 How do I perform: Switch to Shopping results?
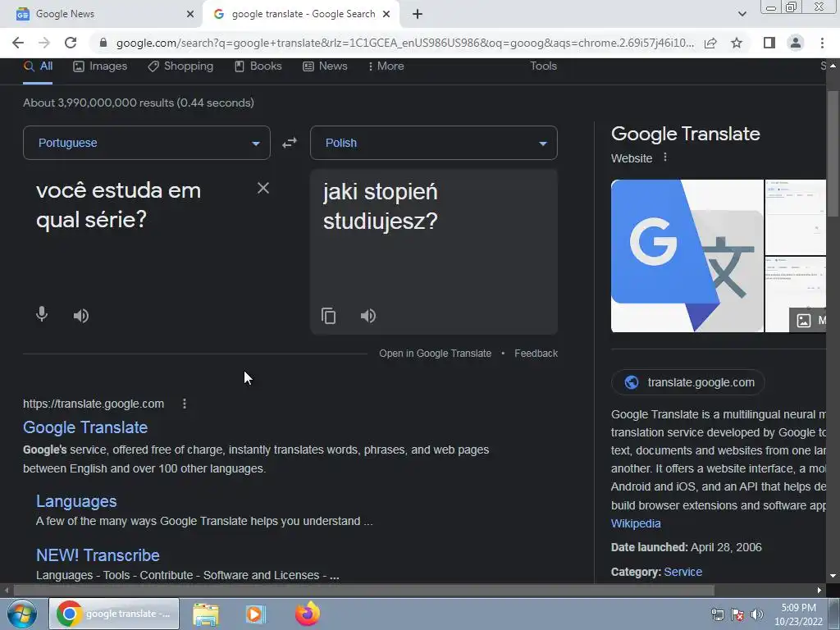tap(180, 66)
